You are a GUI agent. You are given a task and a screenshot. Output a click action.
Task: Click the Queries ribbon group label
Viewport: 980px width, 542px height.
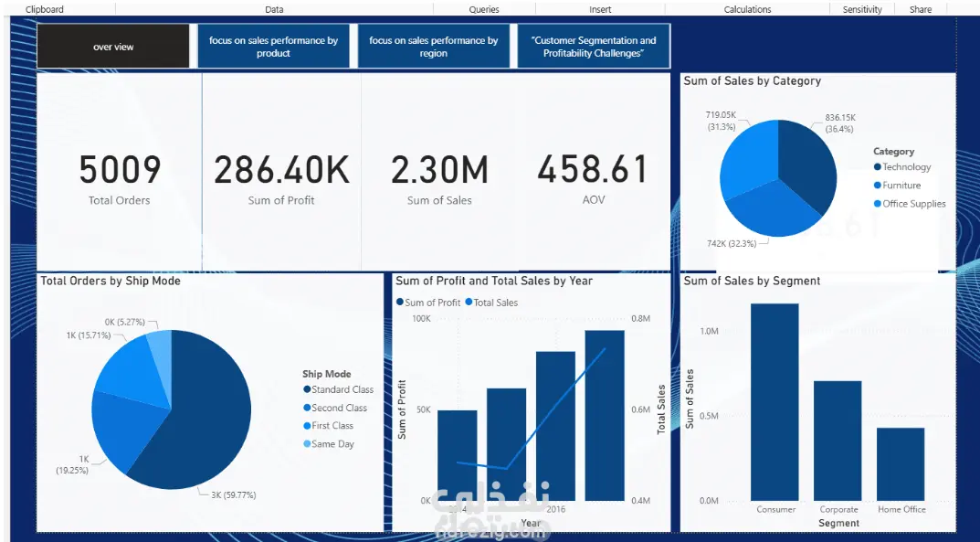point(484,9)
